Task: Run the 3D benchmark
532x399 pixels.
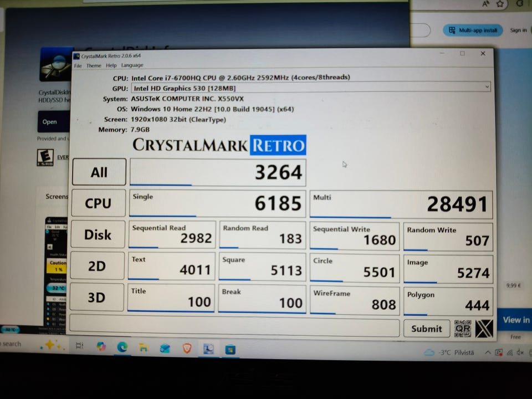Action: click(96, 297)
